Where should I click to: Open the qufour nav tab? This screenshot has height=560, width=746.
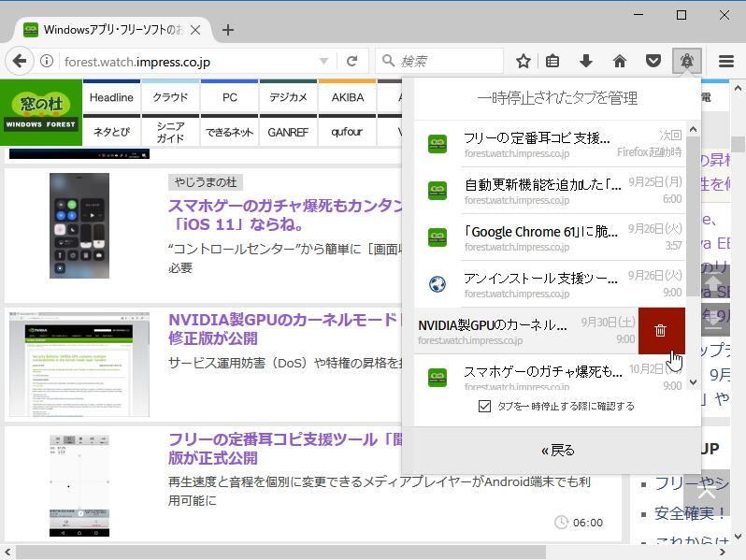(x=348, y=131)
